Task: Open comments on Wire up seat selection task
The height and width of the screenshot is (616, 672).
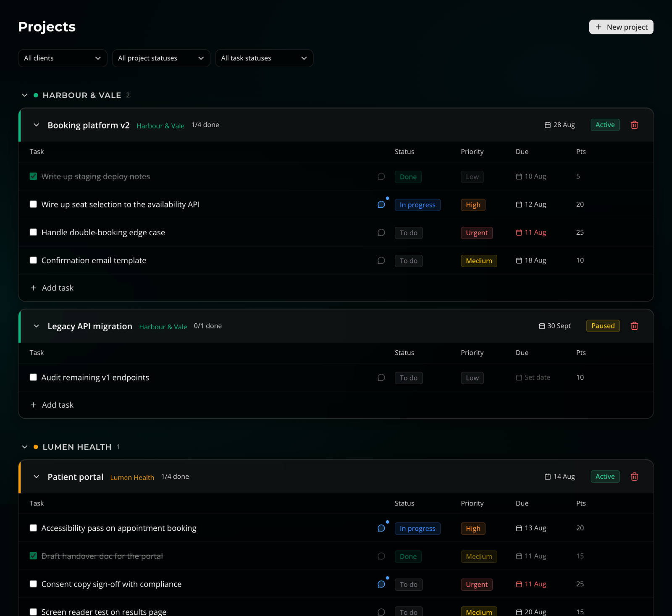Action: (381, 204)
